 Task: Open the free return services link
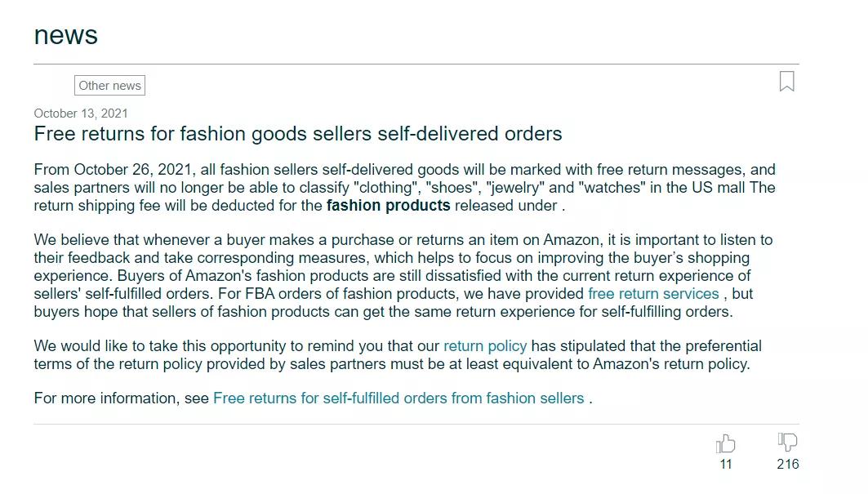tap(653, 293)
